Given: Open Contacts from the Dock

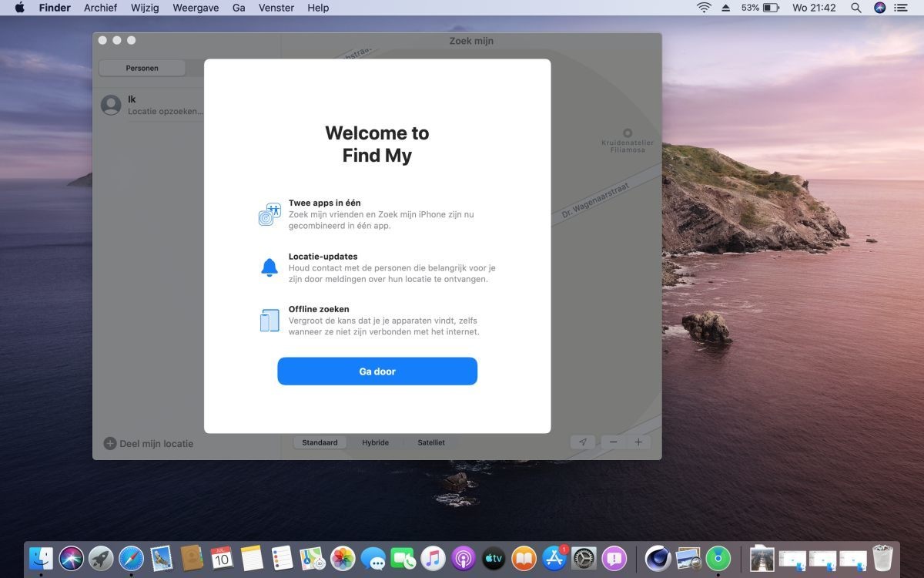Looking at the screenshot, I should (x=192, y=558).
